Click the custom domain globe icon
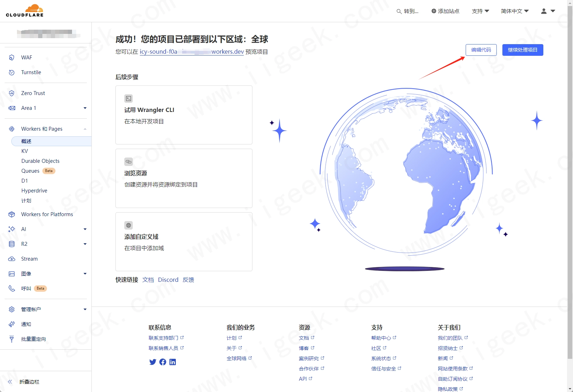The height and width of the screenshot is (392, 573). point(129,225)
